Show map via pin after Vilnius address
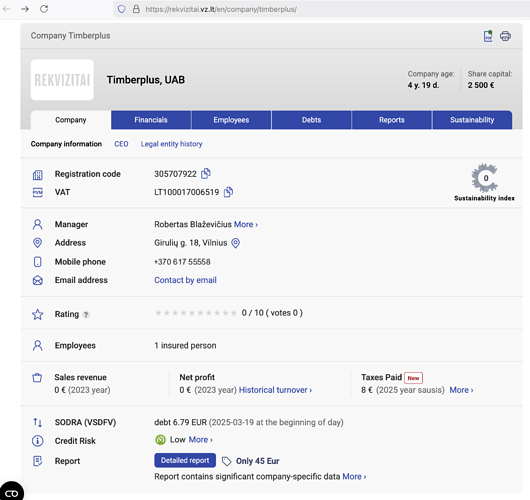Image resolution: width=530 pixels, height=500 pixels. (236, 243)
